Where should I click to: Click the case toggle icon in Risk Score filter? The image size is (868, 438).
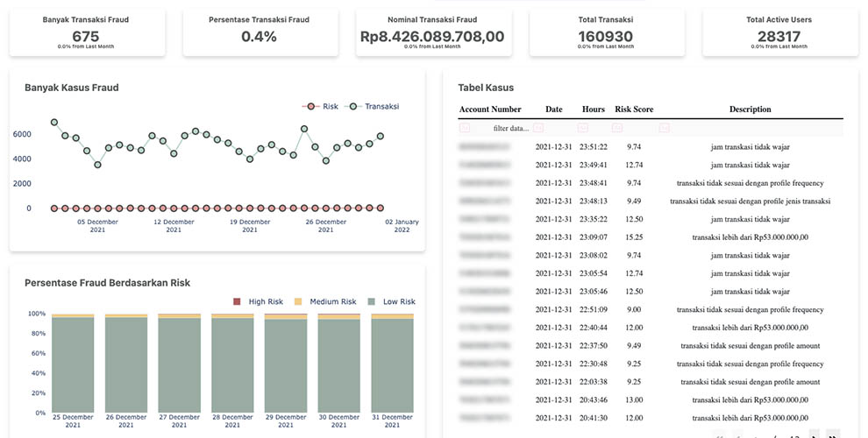[x=617, y=128]
